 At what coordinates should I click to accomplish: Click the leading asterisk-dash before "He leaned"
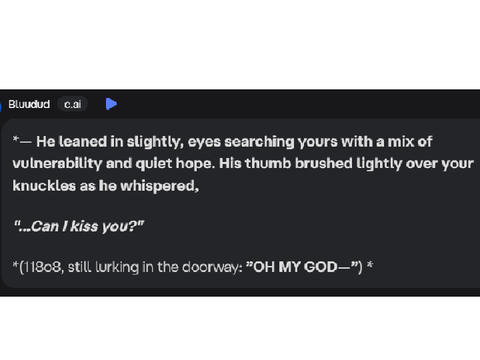pyautogui.click(x=22, y=141)
